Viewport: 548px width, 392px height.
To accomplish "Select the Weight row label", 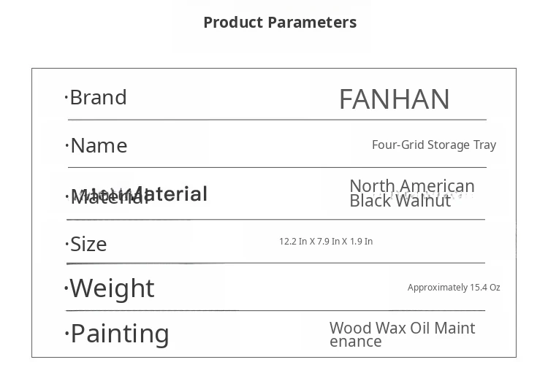I will point(112,288).
